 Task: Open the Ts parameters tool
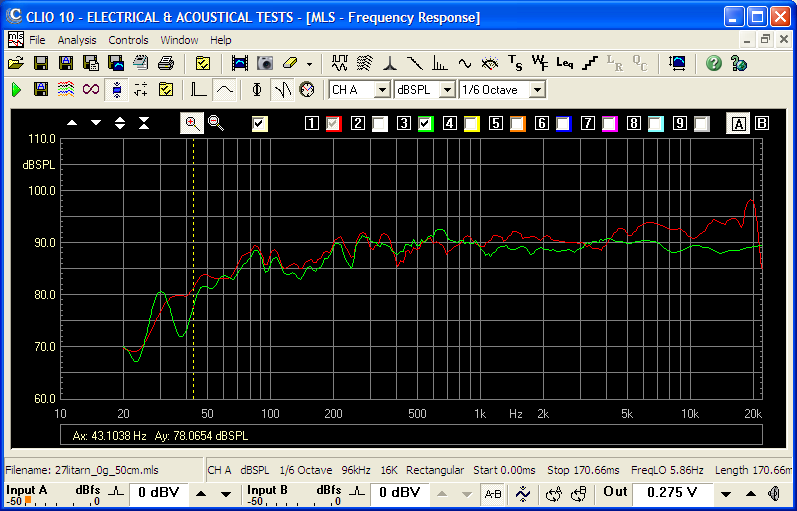(x=515, y=64)
